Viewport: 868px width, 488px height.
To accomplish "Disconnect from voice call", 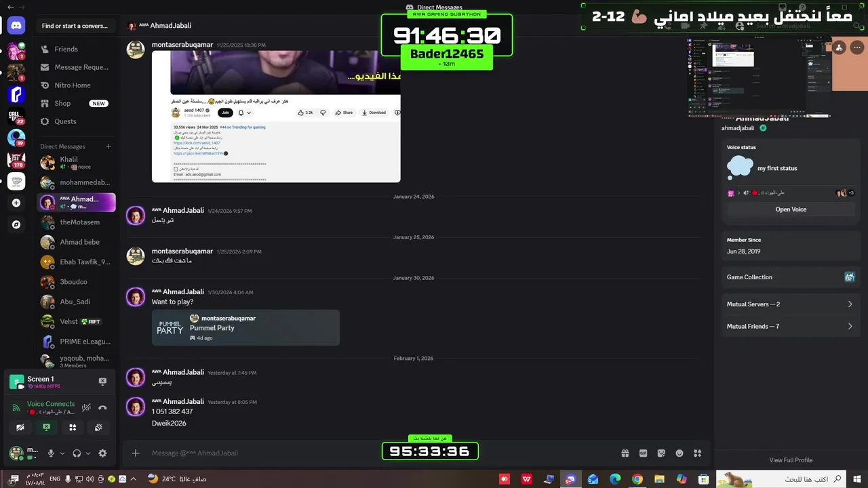I will (x=102, y=407).
